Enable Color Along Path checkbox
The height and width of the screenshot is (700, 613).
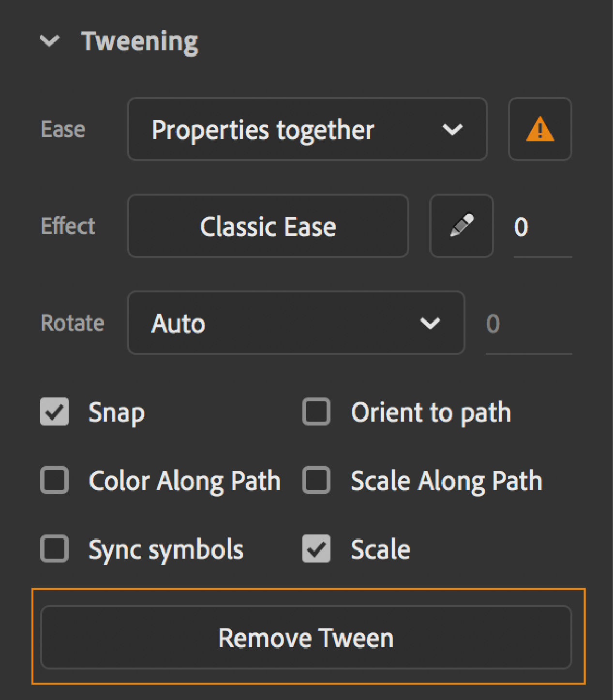click(54, 480)
